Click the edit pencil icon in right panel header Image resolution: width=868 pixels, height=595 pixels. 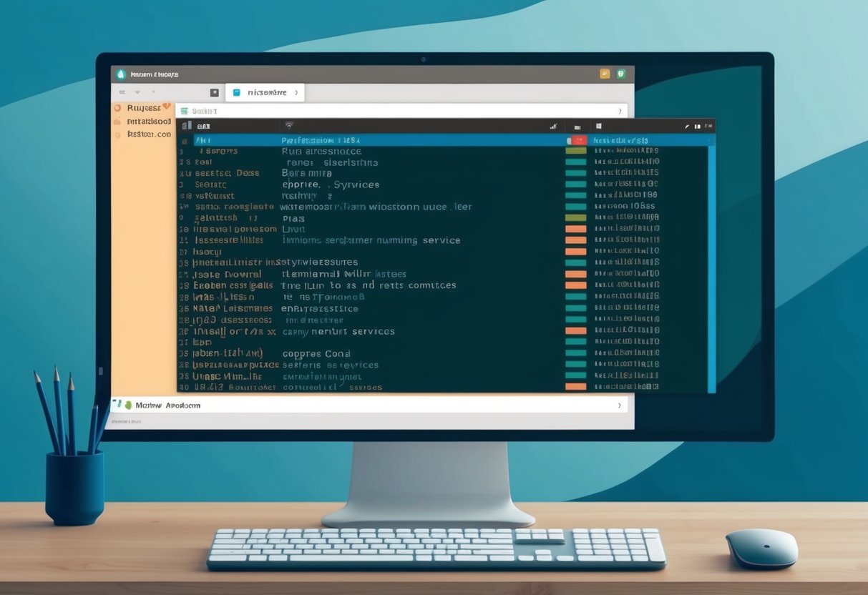[687, 127]
